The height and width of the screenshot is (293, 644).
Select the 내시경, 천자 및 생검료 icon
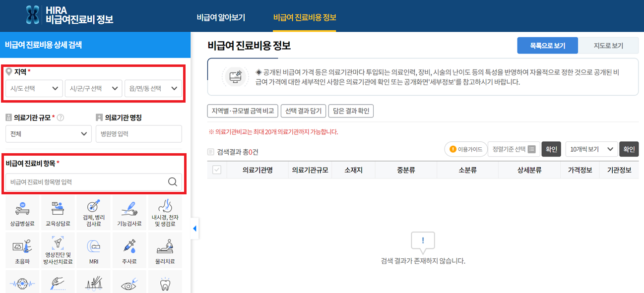[x=165, y=212]
